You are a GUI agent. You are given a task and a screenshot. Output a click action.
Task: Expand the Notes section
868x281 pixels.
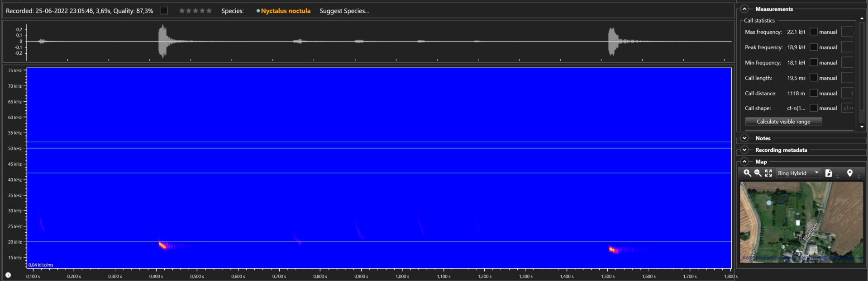pyautogui.click(x=744, y=138)
